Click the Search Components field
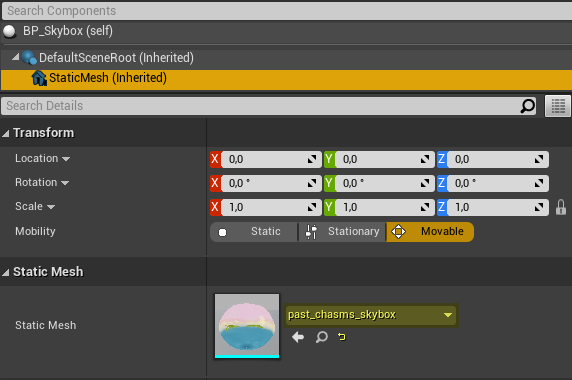Viewport: 572px width, 380px height. coord(287,11)
